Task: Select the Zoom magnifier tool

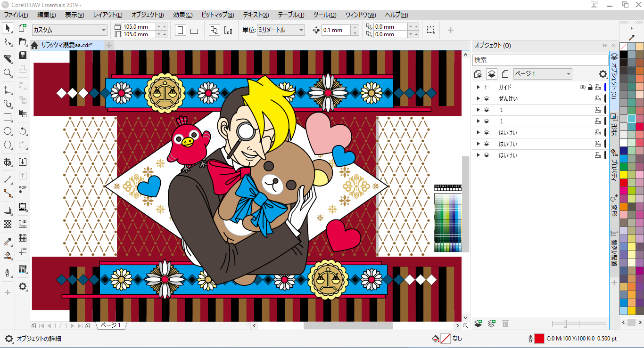Action: (x=8, y=73)
